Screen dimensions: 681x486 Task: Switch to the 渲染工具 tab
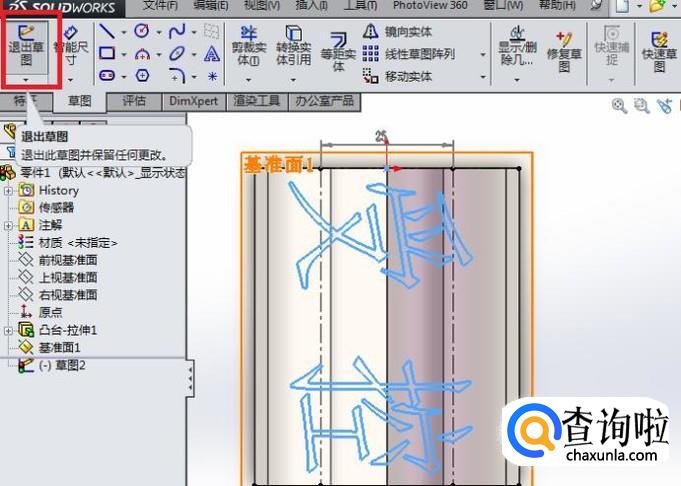pyautogui.click(x=257, y=101)
